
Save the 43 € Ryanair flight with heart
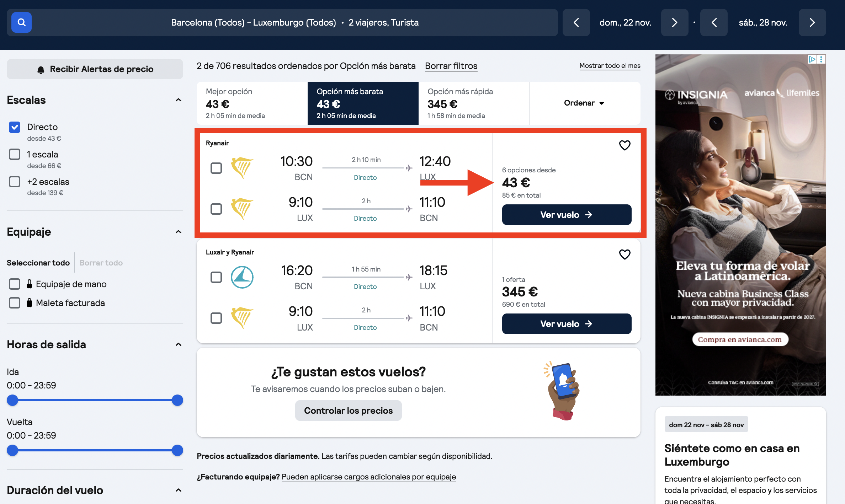click(x=625, y=145)
